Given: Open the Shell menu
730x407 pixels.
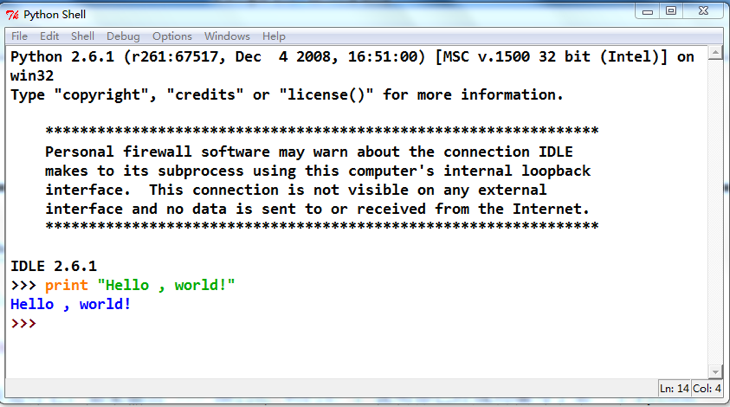Looking at the screenshot, I should click(x=82, y=36).
